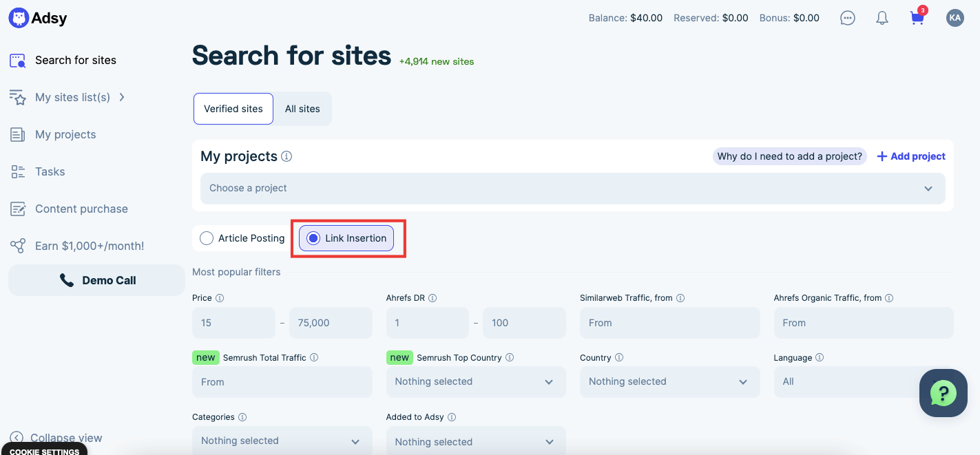
Task: Open the green help chat widget
Action: click(943, 393)
